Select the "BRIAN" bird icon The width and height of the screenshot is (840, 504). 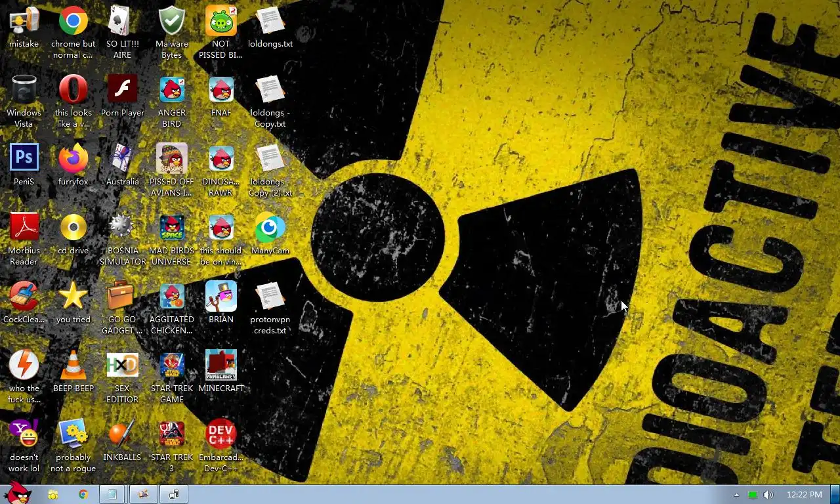click(x=220, y=303)
